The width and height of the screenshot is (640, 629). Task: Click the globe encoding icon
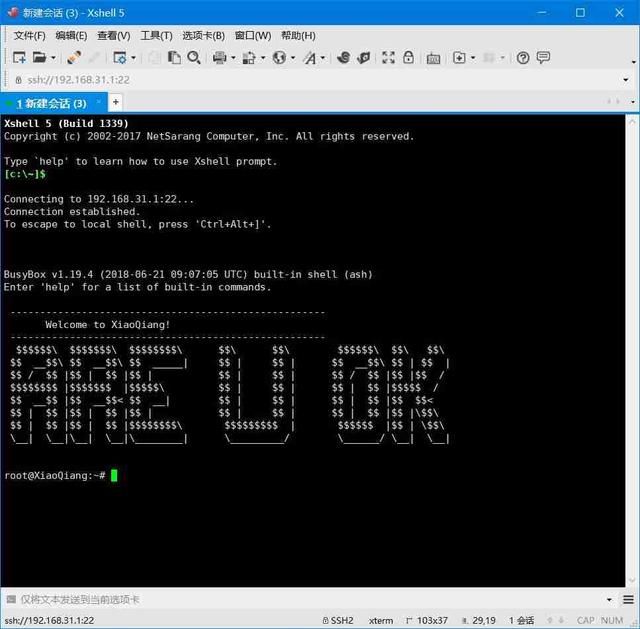[x=279, y=58]
